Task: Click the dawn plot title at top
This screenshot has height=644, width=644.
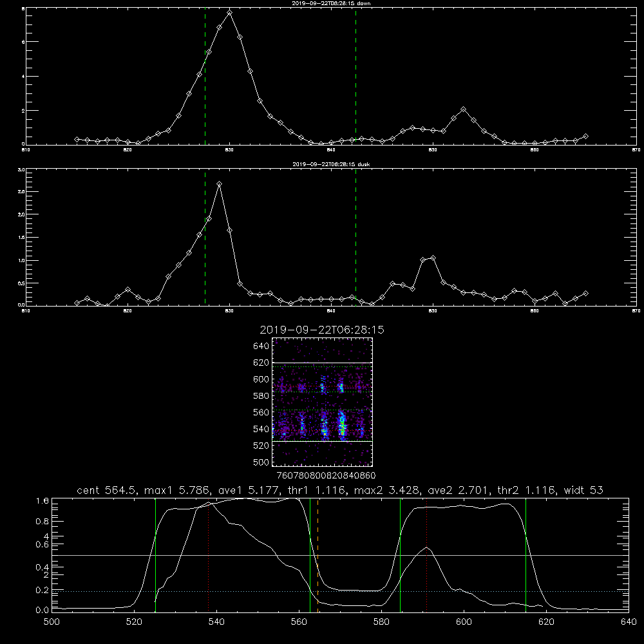Action: (x=331, y=3)
